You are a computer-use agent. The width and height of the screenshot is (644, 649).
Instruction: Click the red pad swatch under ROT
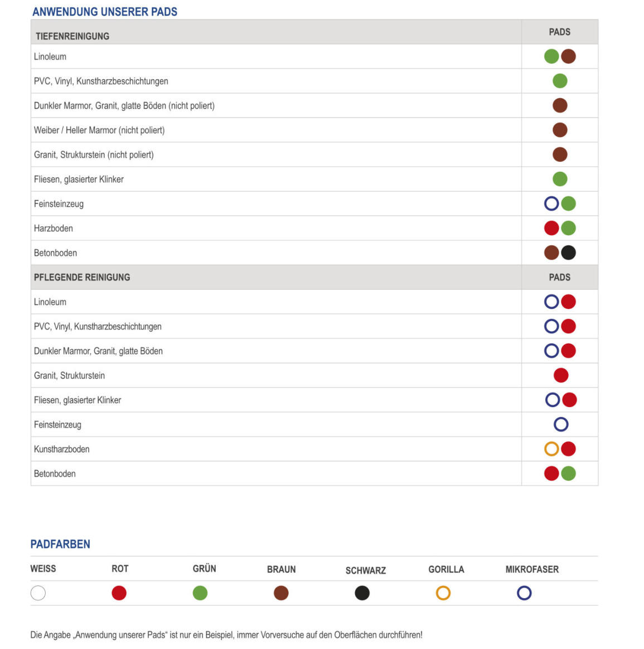pyautogui.click(x=119, y=593)
